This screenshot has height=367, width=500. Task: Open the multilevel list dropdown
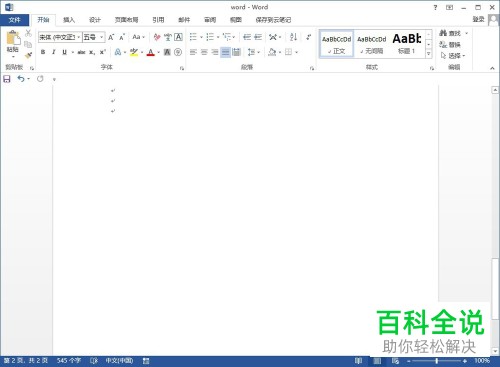click(x=234, y=37)
